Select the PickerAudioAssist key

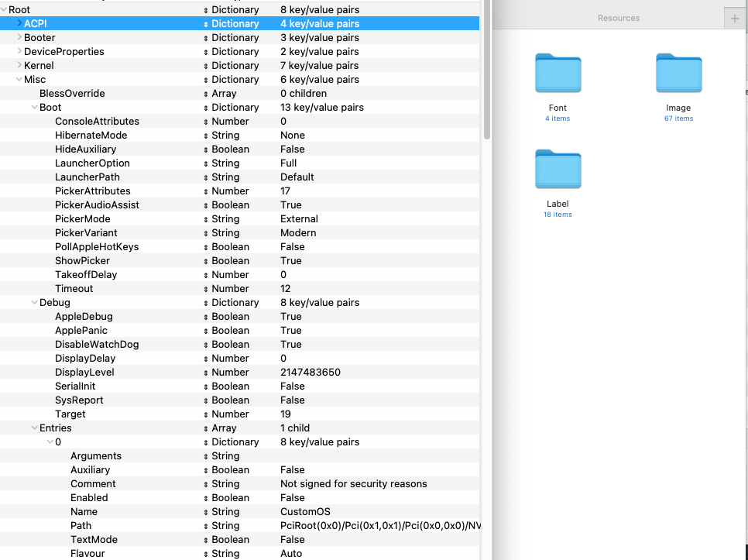click(97, 204)
